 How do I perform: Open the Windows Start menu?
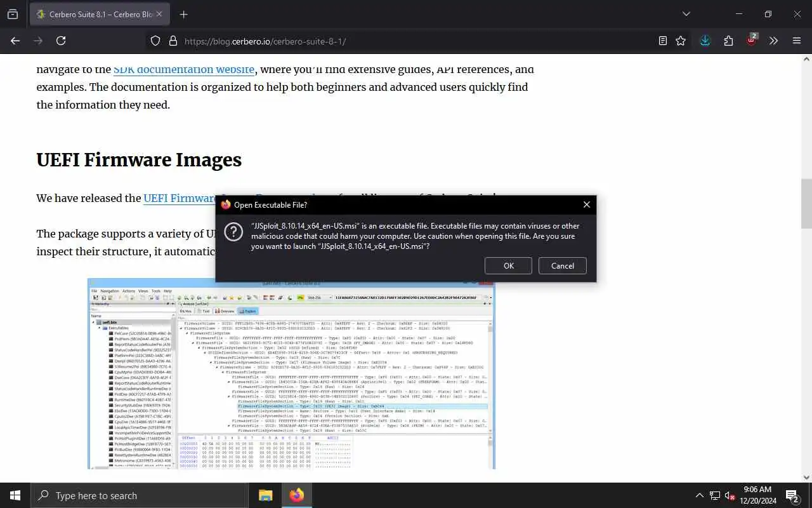tap(15, 495)
